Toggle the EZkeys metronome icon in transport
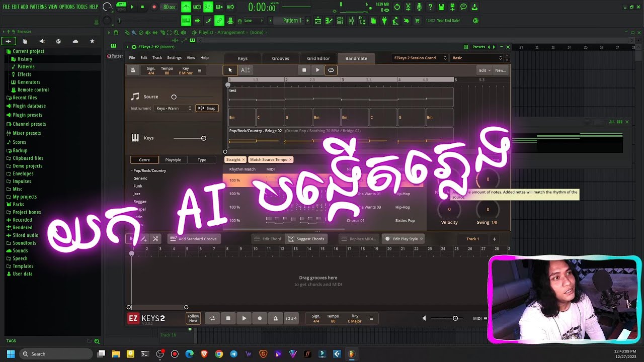644x362 pixels. tap(275, 318)
